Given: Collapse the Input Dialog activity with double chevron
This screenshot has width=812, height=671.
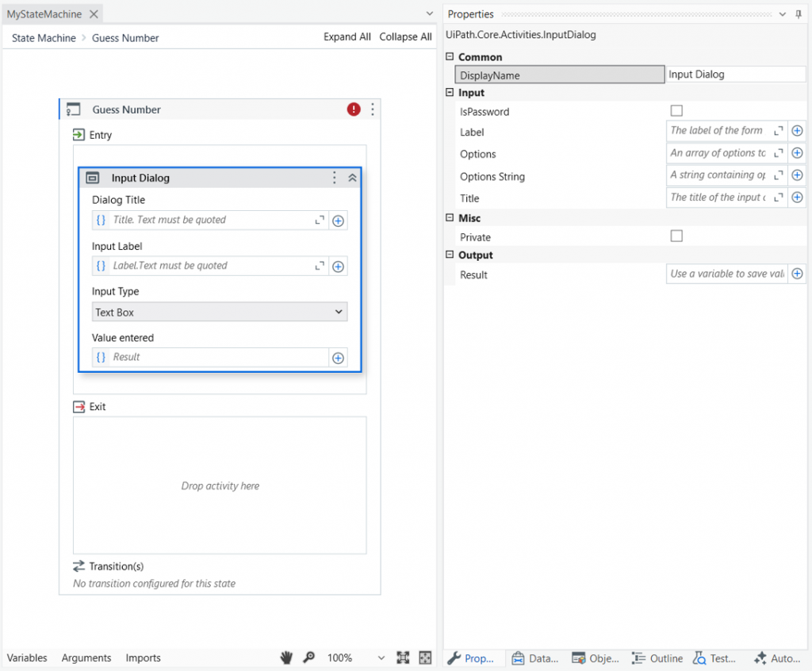Looking at the screenshot, I should (x=352, y=178).
